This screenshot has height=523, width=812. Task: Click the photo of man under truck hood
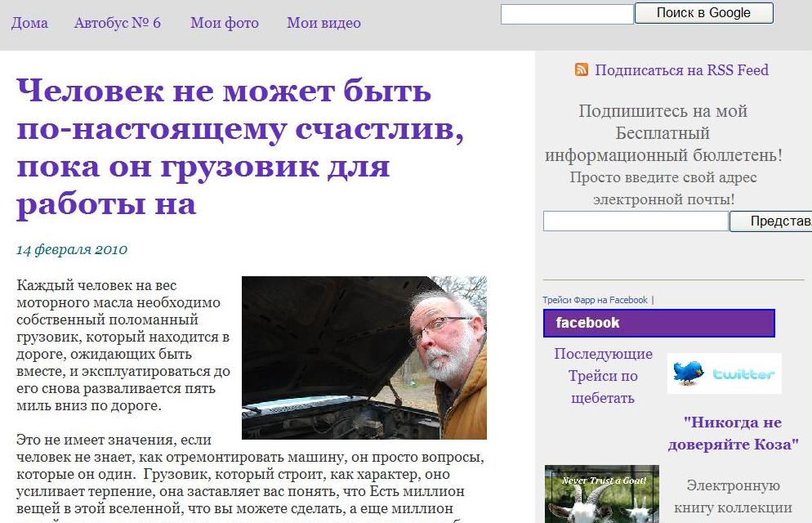pyautogui.click(x=364, y=358)
